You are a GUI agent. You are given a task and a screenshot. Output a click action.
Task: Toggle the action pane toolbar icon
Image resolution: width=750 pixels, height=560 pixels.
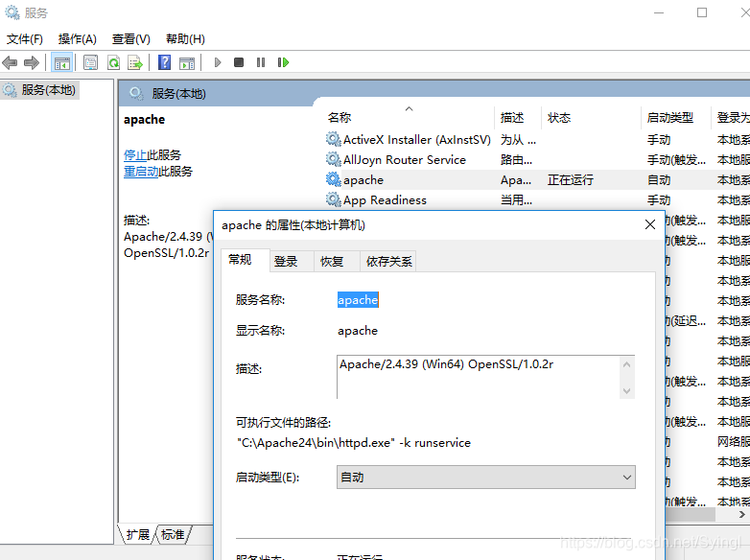pyautogui.click(x=187, y=62)
